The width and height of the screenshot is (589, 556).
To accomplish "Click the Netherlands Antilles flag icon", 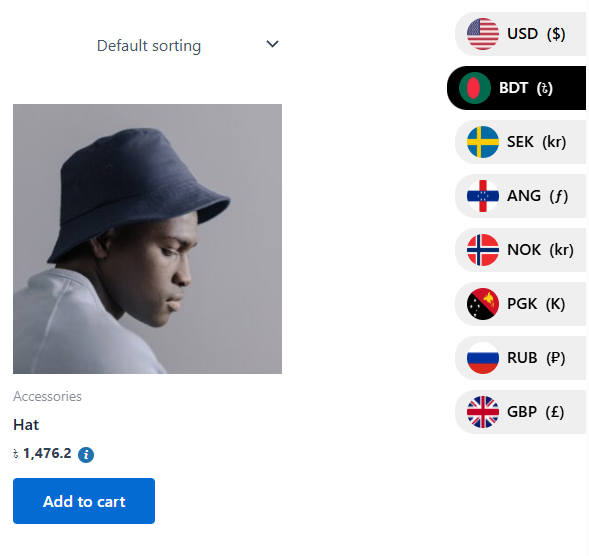I will pyautogui.click(x=483, y=196).
